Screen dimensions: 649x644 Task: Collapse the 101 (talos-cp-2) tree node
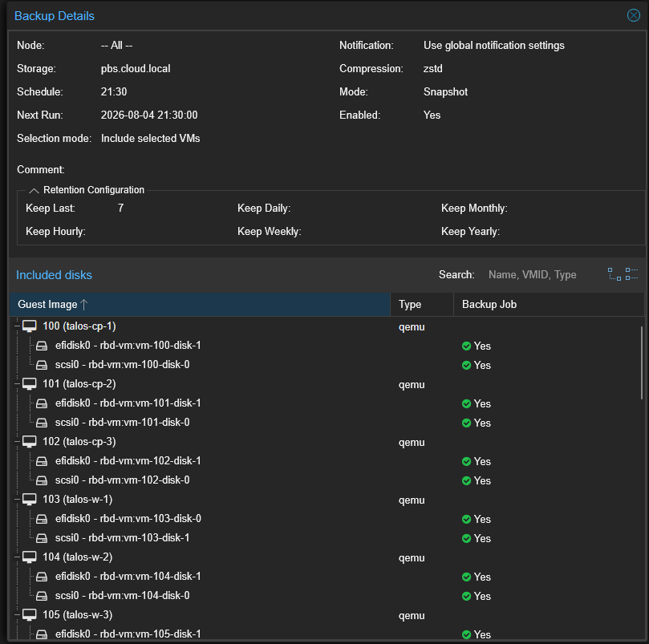18,384
